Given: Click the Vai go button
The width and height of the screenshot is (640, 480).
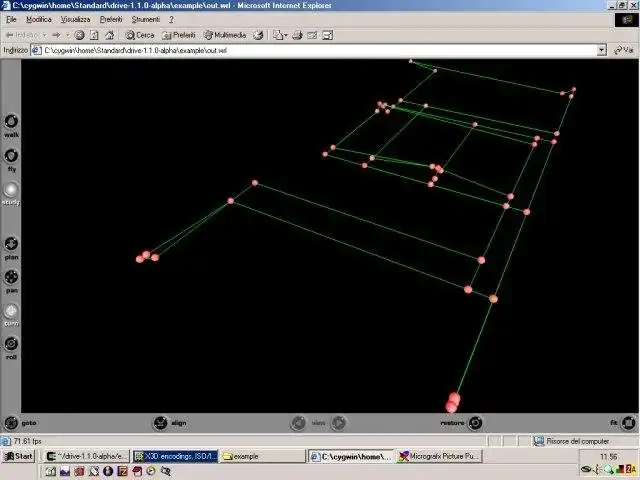Looking at the screenshot, I should [624, 50].
